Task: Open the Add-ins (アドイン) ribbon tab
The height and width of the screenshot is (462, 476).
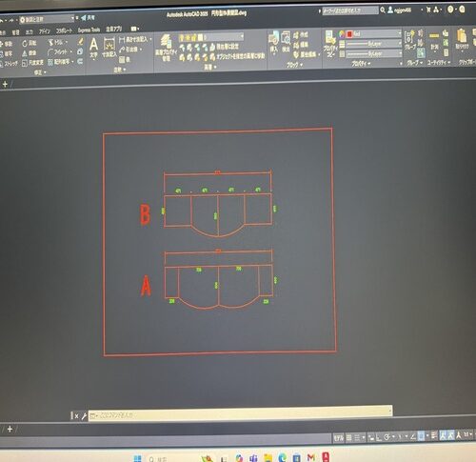Action: point(45,31)
